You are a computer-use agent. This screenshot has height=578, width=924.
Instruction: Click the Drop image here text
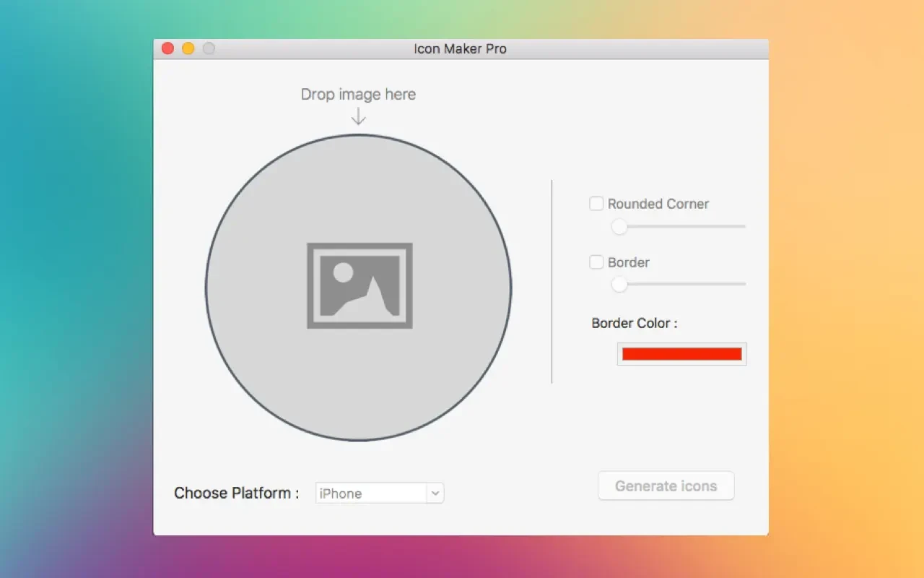click(x=358, y=94)
